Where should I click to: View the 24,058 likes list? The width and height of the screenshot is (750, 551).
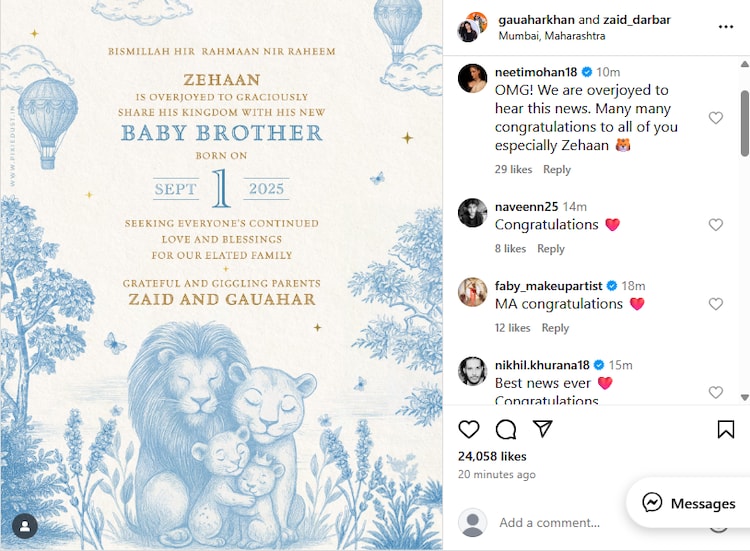click(x=492, y=456)
